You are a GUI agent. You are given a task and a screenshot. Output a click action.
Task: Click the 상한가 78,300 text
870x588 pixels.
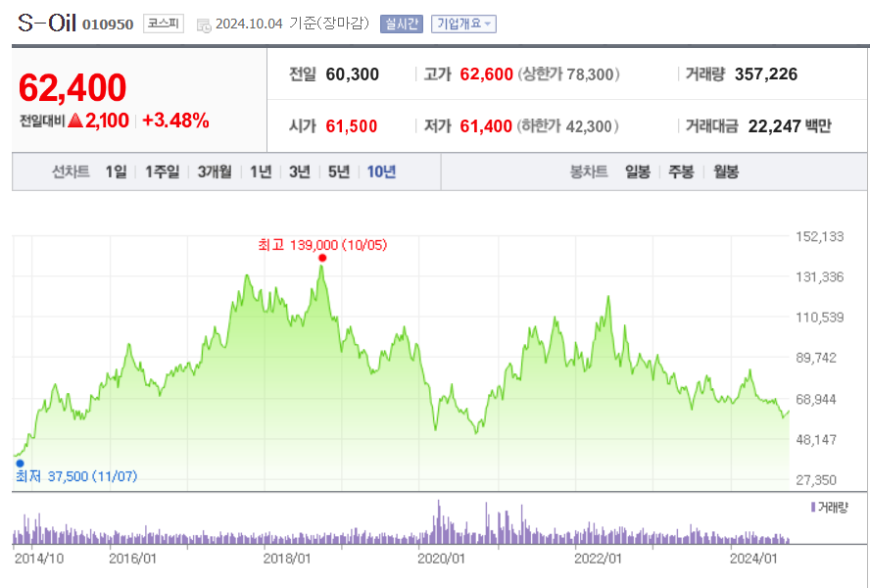point(568,74)
